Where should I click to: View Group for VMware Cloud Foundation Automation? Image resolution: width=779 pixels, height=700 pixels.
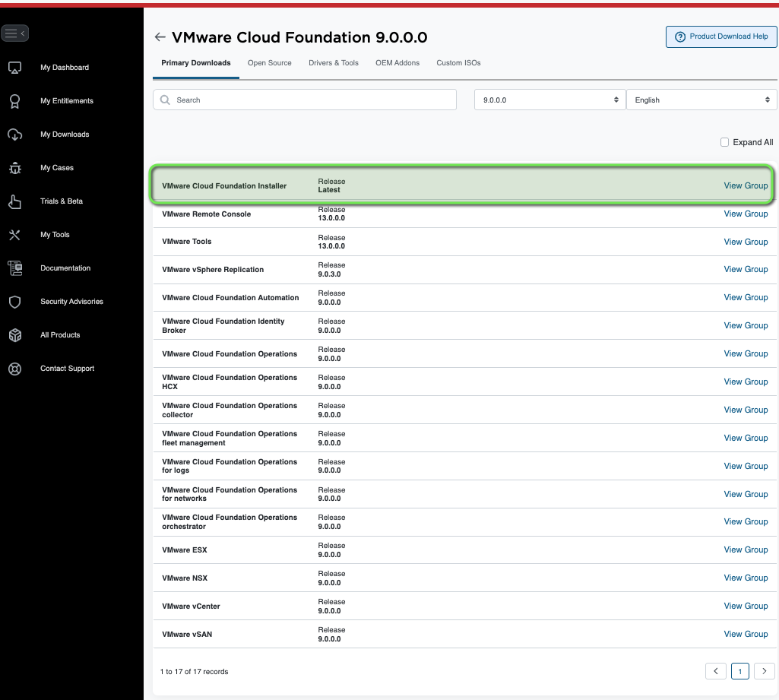tap(746, 298)
